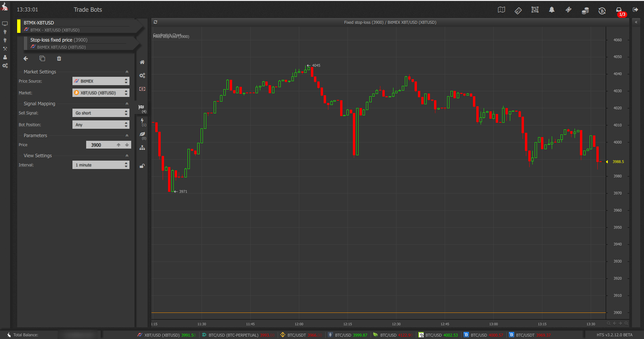
Task: Open the settings gears icon in left sidebar
Action: pos(5,66)
